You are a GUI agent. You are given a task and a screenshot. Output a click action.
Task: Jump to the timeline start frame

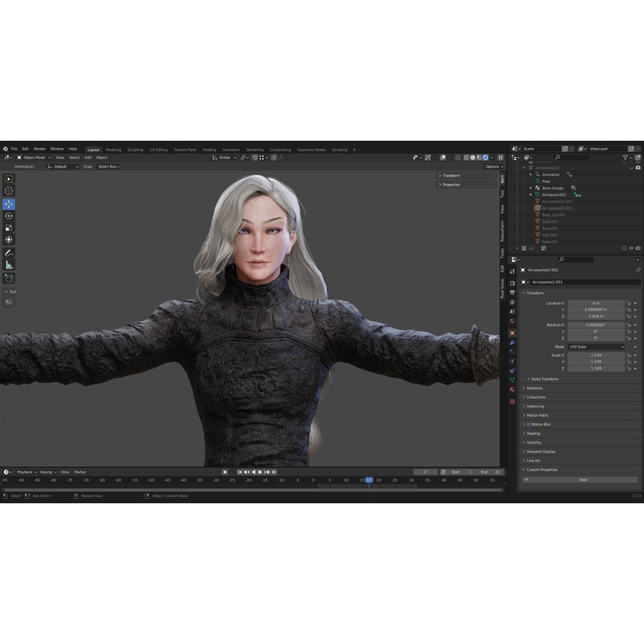click(240, 472)
